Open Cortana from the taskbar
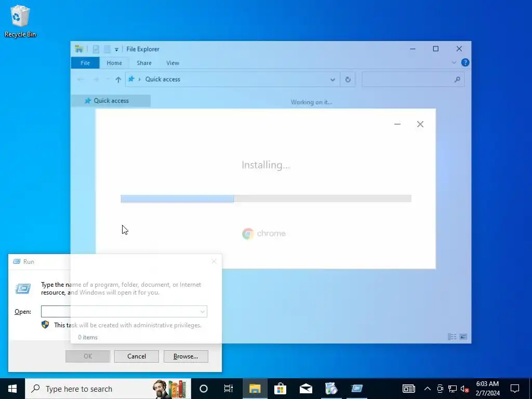Image resolution: width=532 pixels, height=399 pixels. click(204, 389)
